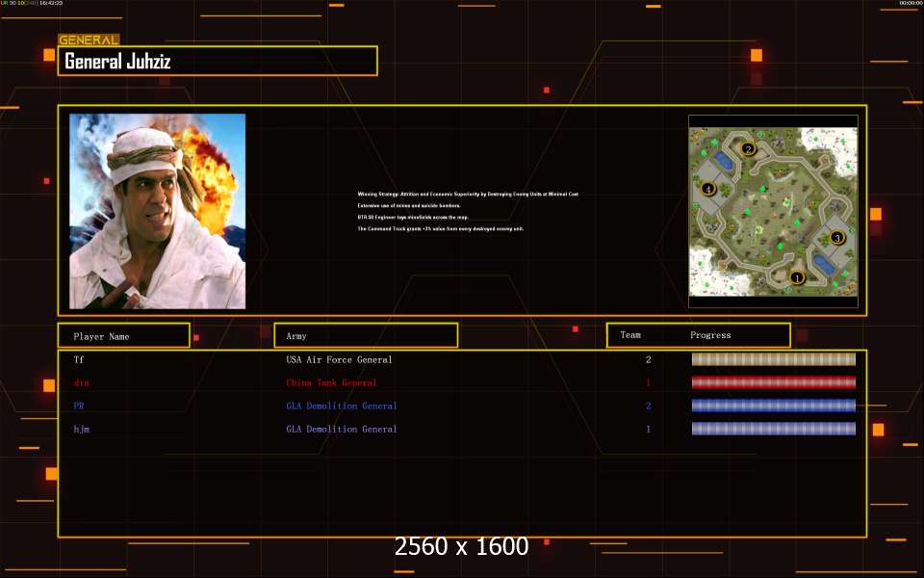Image resolution: width=924 pixels, height=578 pixels.
Task: Click player hjm's GLA Demolition General entry
Action: point(342,429)
